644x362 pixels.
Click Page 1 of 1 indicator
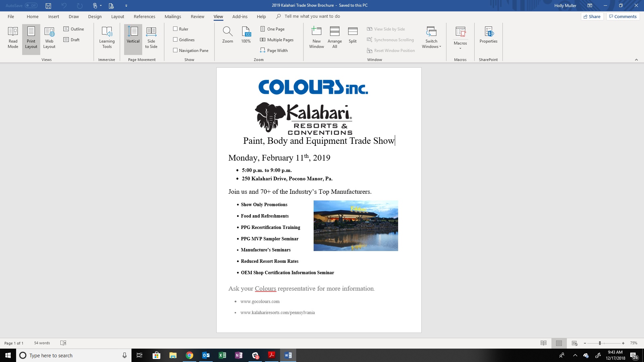tap(14, 343)
